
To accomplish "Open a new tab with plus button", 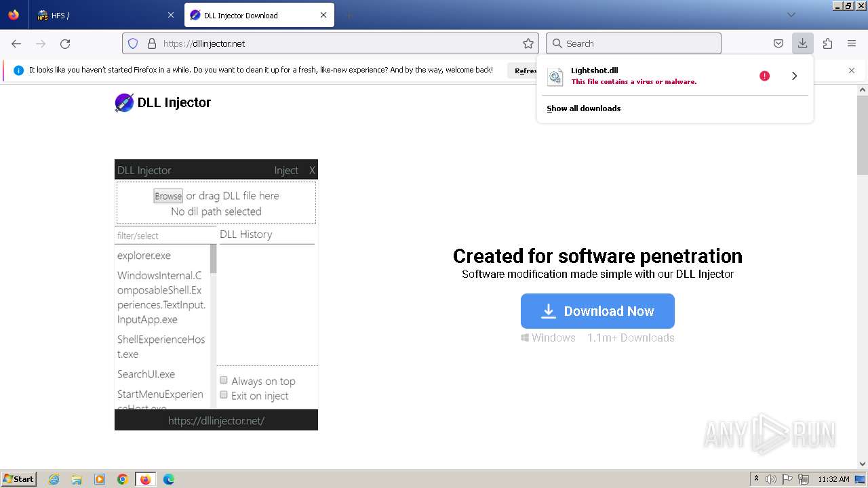I will [349, 15].
